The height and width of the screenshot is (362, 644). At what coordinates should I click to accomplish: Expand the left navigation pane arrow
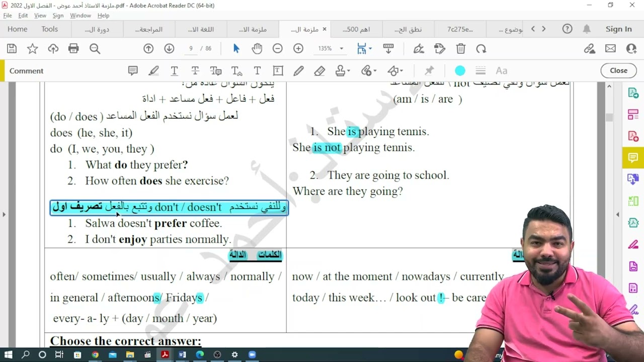pyautogui.click(x=4, y=215)
